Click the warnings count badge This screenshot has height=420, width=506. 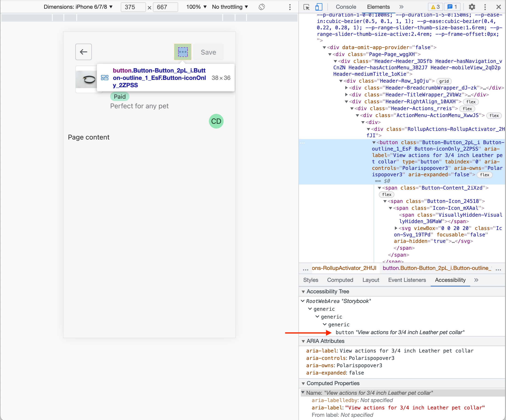tap(435, 7)
